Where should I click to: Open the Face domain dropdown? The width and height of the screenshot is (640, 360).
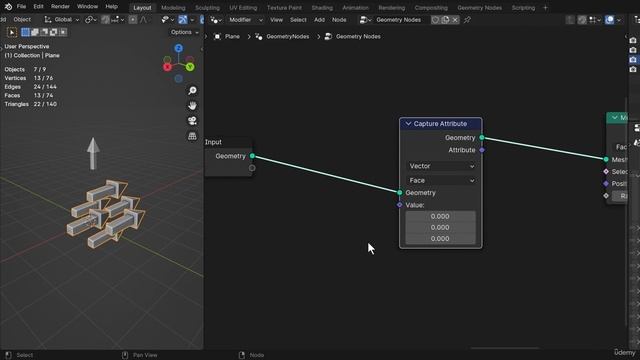coord(442,180)
